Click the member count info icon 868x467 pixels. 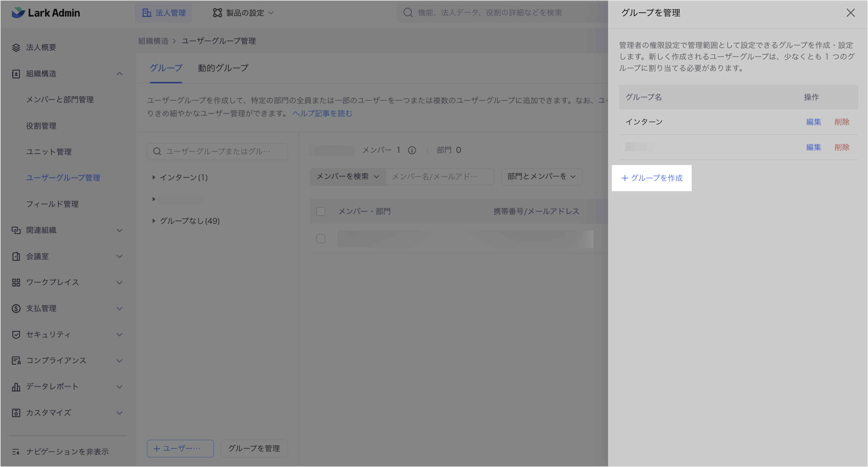tap(412, 150)
